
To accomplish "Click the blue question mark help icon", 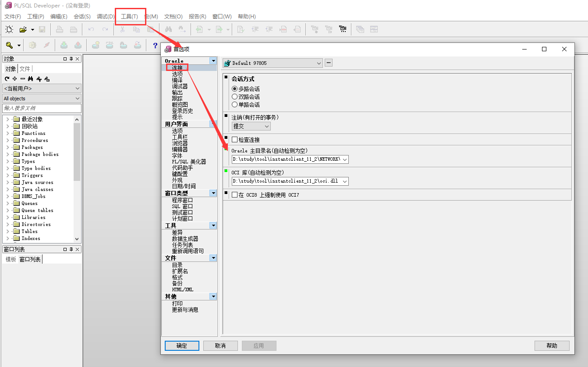I will 155,45.
